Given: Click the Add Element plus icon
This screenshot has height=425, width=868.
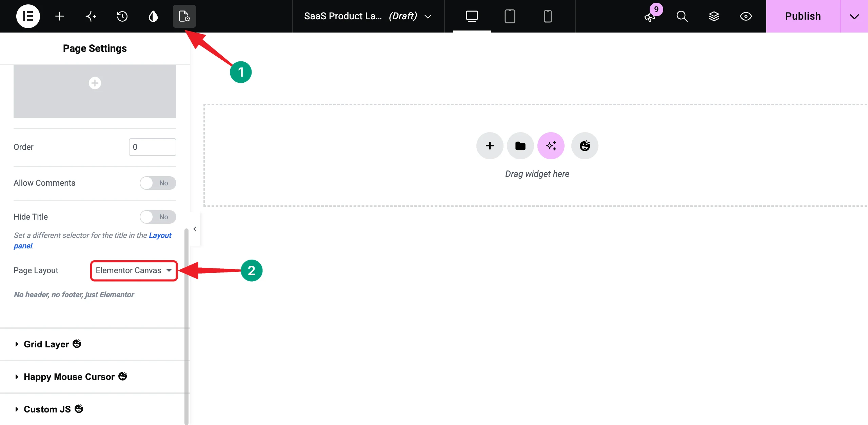Looking at the screenshot, I should click(59, 16).
